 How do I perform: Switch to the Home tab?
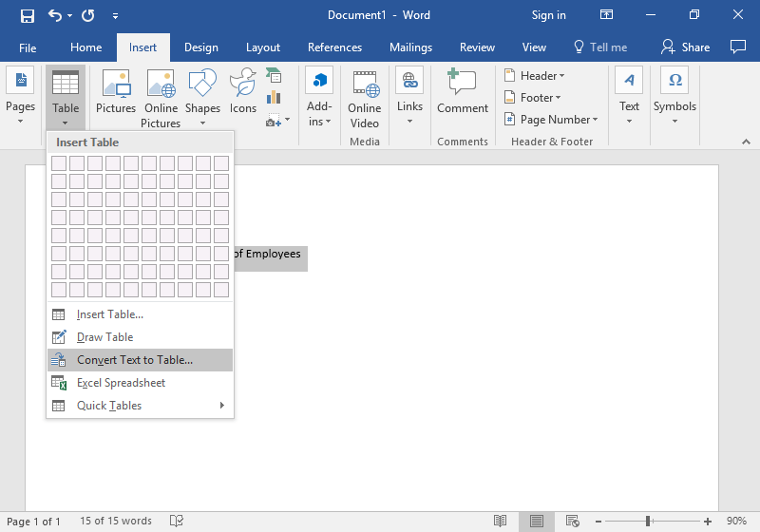click(x=85, y=47)
